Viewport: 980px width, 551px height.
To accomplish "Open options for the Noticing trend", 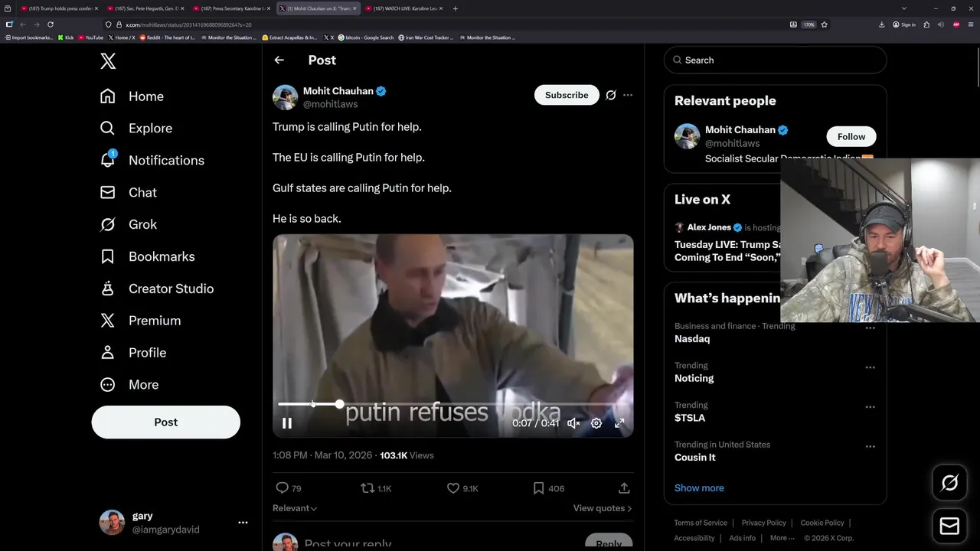I will [870, 367].
